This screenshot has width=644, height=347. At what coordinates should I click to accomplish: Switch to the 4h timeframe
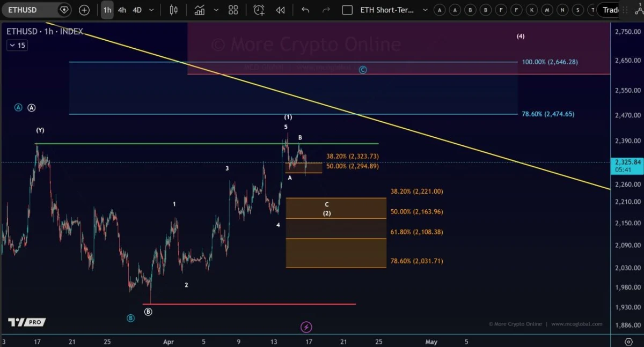pyautogui.click(x=122, y=10)
